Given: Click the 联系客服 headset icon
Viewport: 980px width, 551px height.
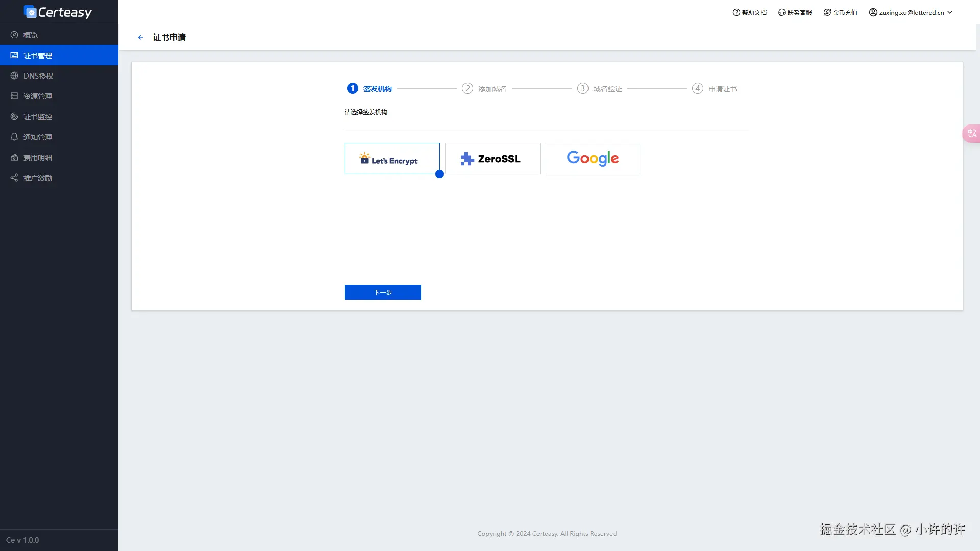Looking at the screenshot, I should (781, 12).
